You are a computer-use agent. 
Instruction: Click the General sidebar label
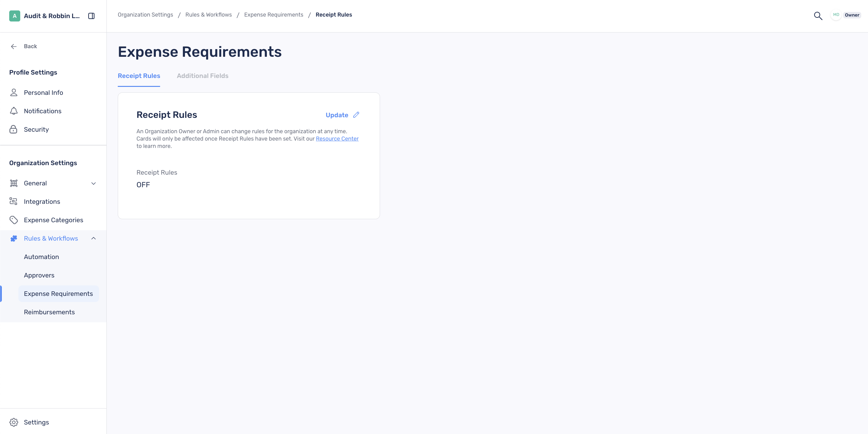coord(35,183)
